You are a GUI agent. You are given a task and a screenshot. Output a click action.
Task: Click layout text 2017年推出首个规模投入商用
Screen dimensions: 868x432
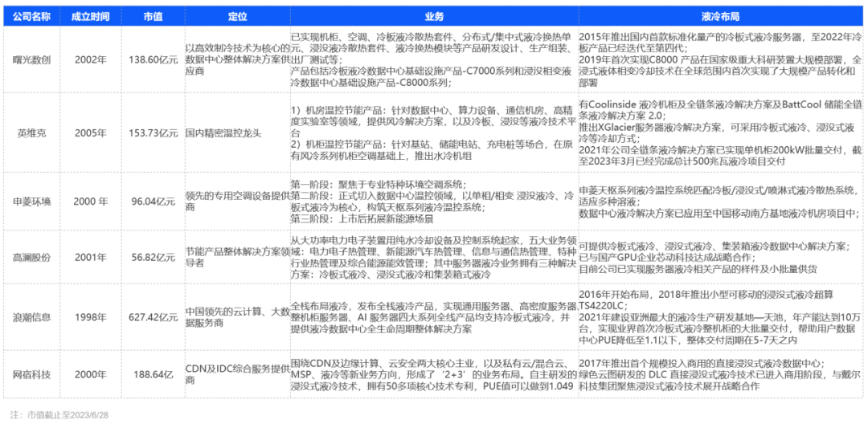coord(701,363)
